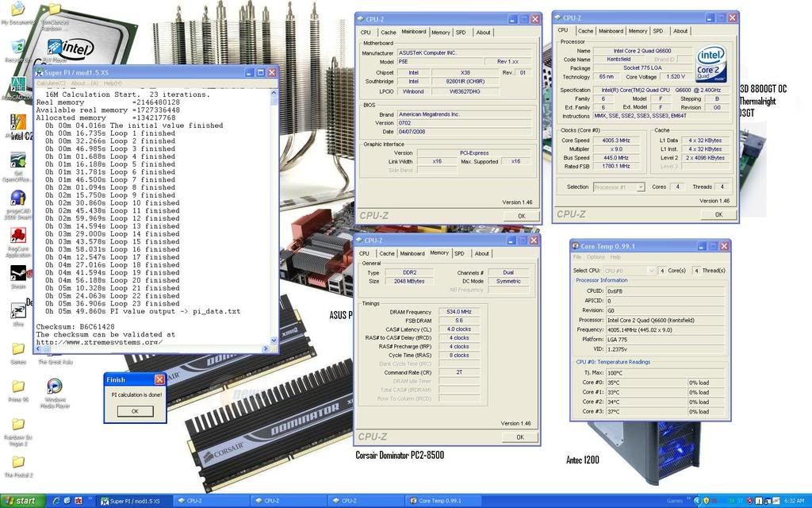
Task: Select SPD tab in the ASUSTeK Mainboard window
Action: click(x=461, y=32)
